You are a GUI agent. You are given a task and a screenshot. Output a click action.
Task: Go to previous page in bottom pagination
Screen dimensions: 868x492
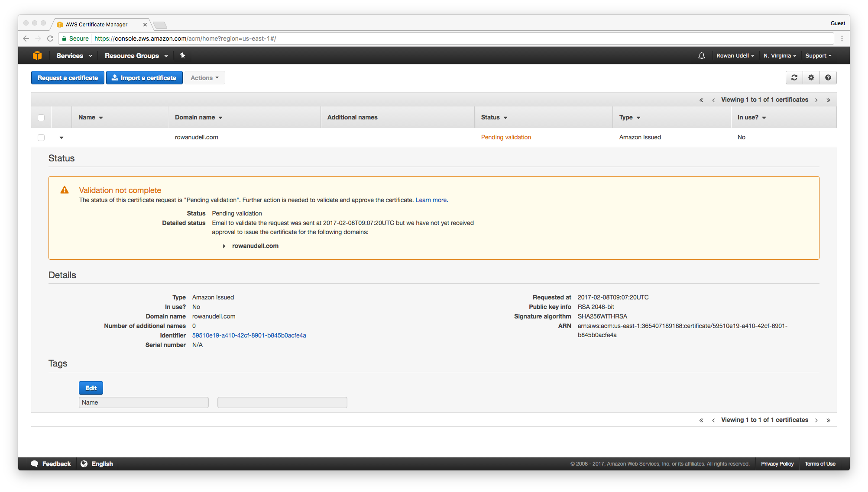coord(713,420)
